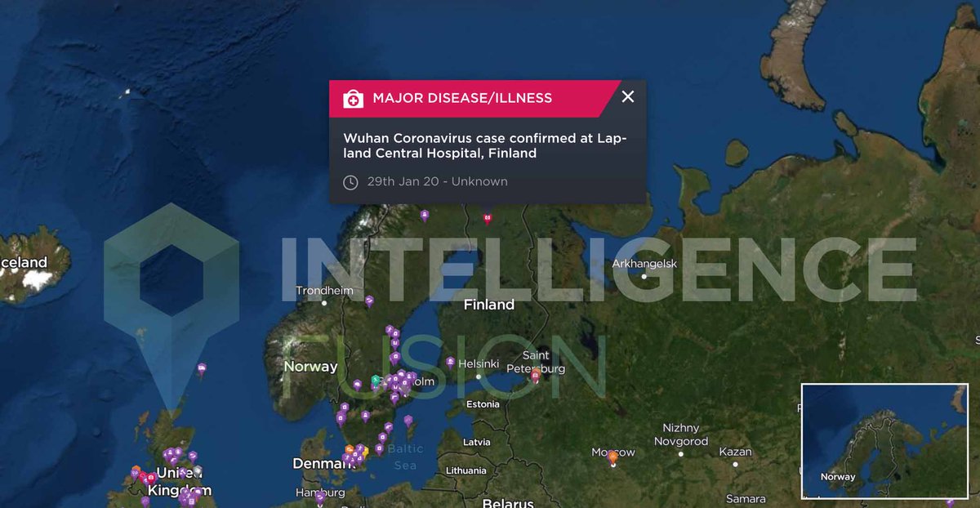Screen dimensions: 980x508
Task: Open the overview minimap showing Norway
Action: coord(884,441)
